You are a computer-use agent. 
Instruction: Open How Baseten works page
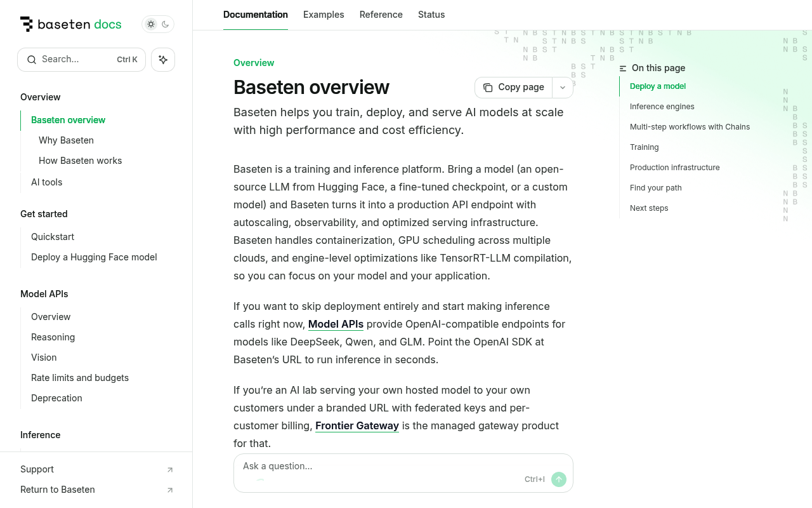(80, 161)
